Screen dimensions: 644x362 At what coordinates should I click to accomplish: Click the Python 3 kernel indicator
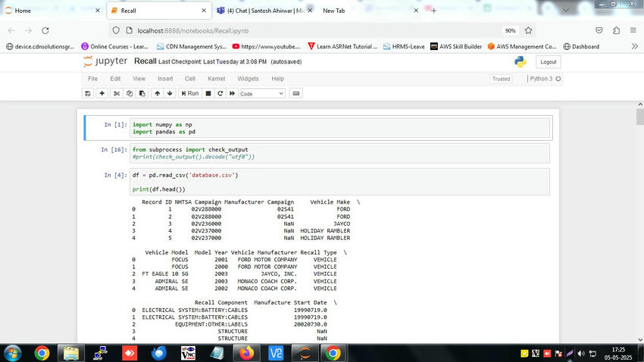545,79
